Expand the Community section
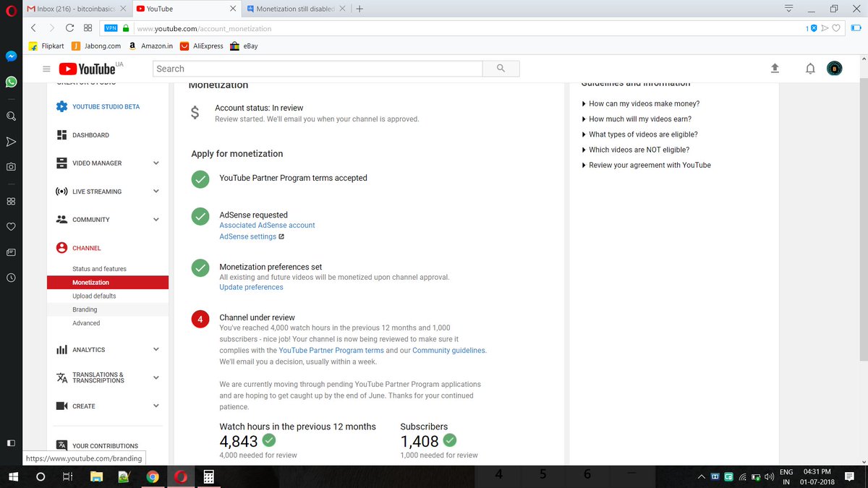Viewport: 868px width, 488px height. [x=156, y=220]
